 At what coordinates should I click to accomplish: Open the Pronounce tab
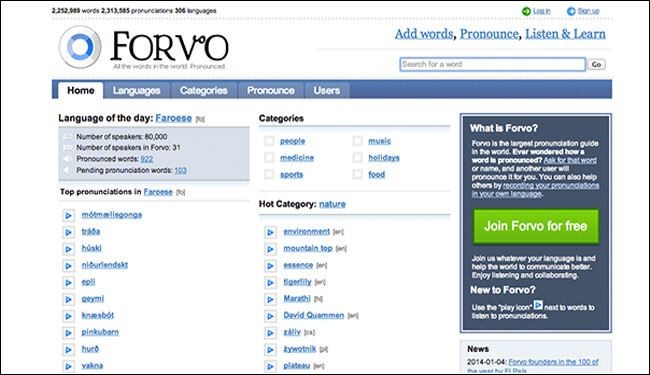[x=271, y=90]
